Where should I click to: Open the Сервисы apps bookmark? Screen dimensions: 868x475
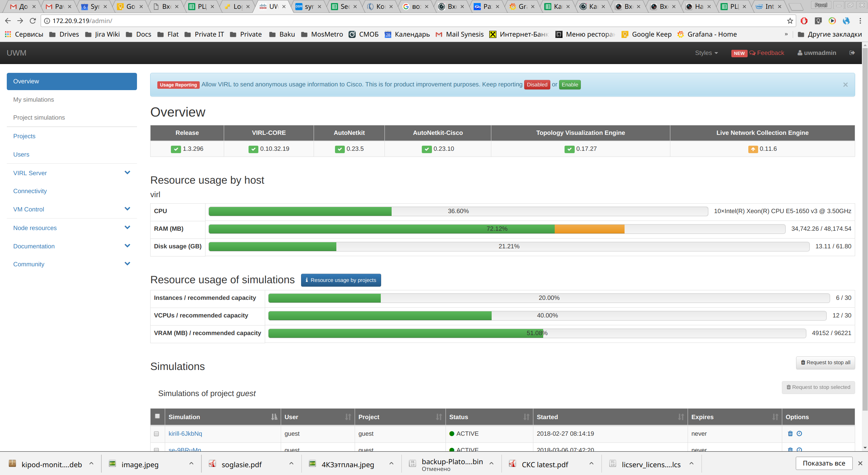24,34
